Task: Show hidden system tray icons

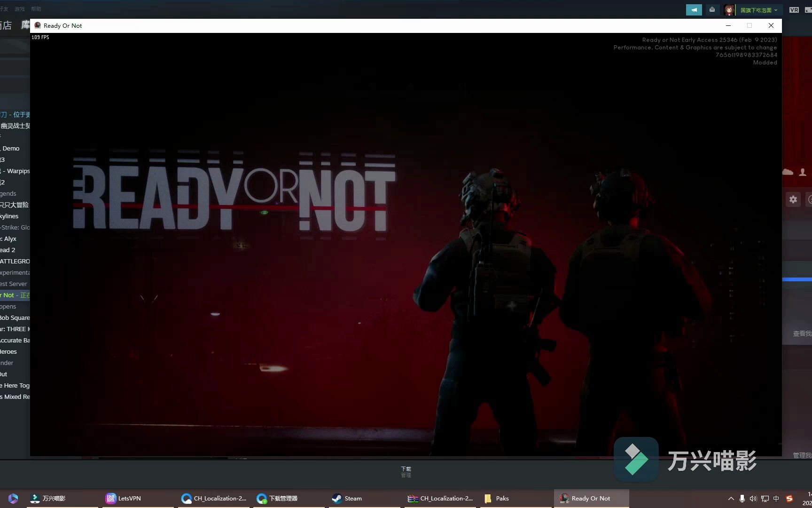Action: click(x=731, y=499)
